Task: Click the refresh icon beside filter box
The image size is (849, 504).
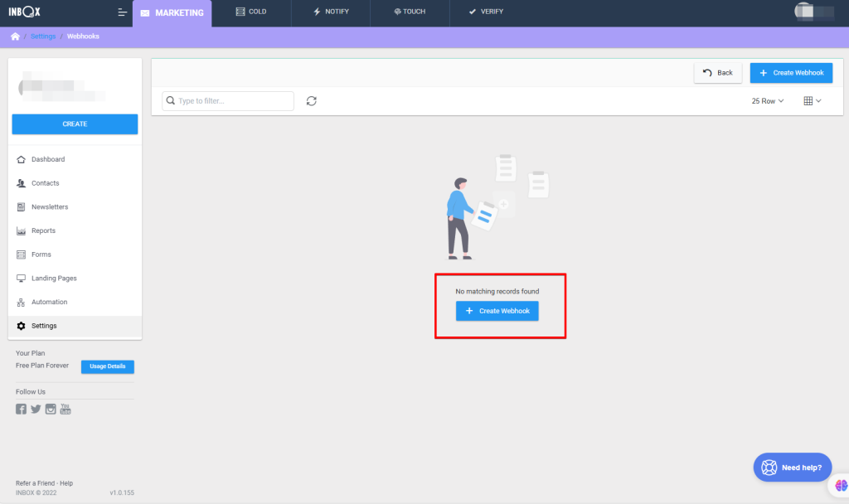Action: click(x=312, y=101)
